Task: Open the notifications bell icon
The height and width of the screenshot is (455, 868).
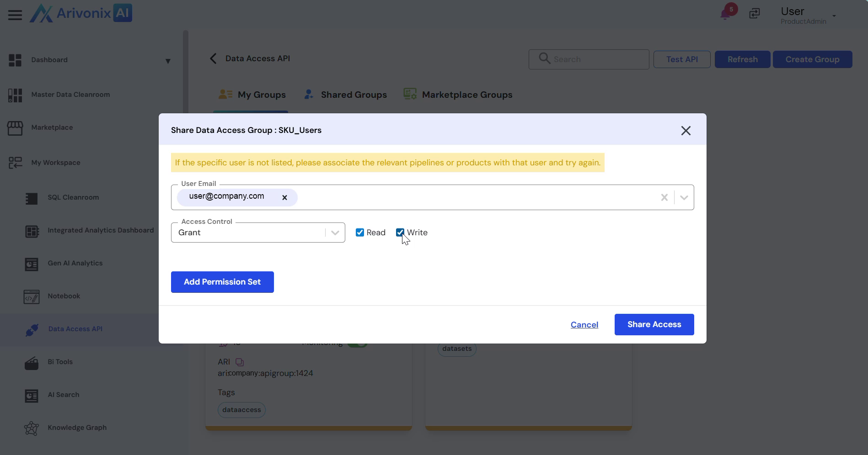Action: click(x=725, y=14)
